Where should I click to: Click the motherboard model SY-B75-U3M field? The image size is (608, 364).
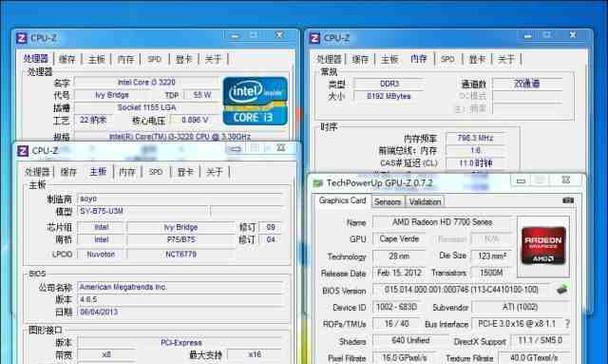[x=143, y=211]
